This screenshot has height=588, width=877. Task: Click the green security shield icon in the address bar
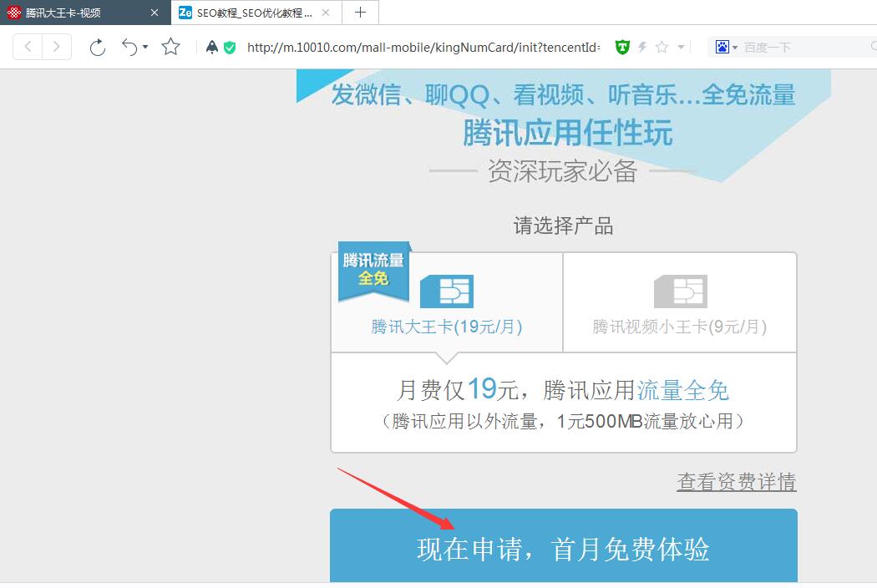click(230, 48)
